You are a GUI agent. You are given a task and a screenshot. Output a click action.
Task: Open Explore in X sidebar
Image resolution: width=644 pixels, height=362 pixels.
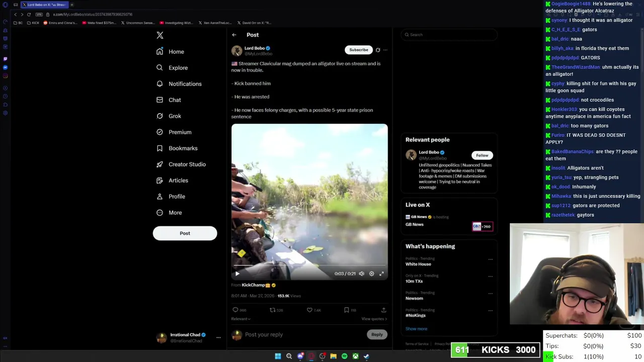tap(172, 68)
